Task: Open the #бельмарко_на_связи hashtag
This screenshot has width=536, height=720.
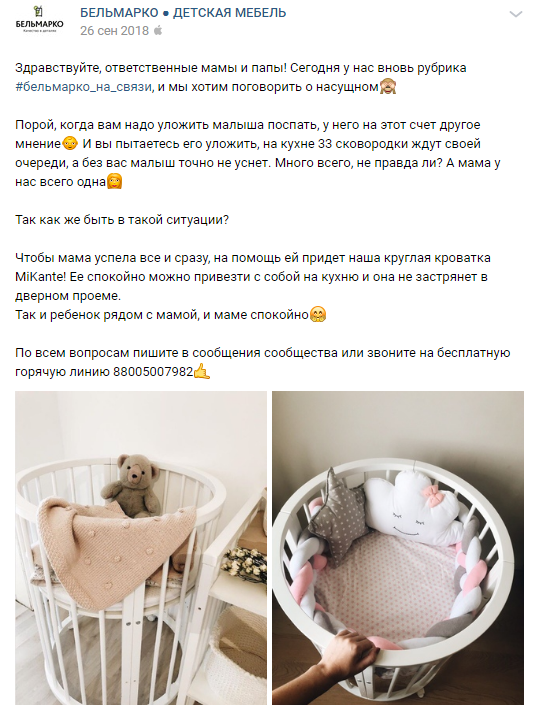Action: coord(83,87)
